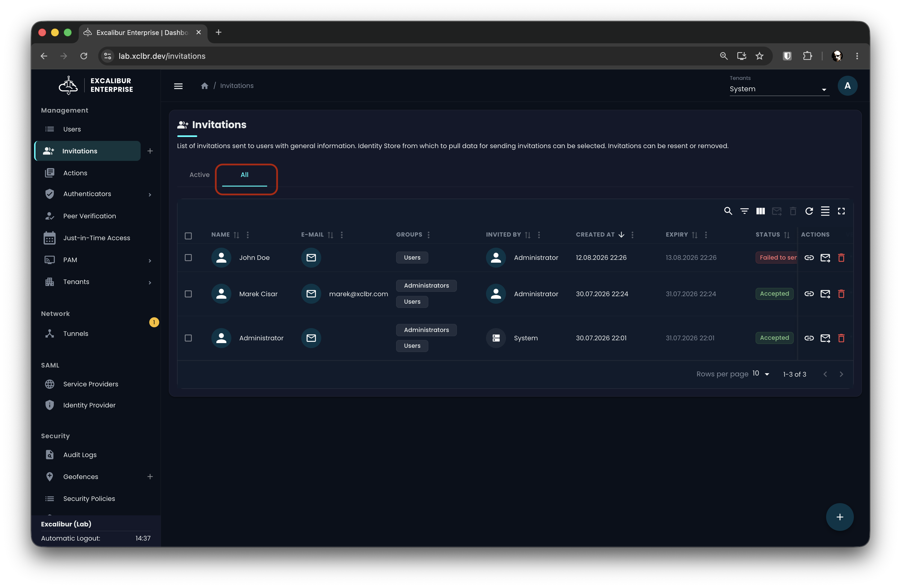The image size is (901, 588).
Task: Open a new browser tab
Action: coord(218,32)
